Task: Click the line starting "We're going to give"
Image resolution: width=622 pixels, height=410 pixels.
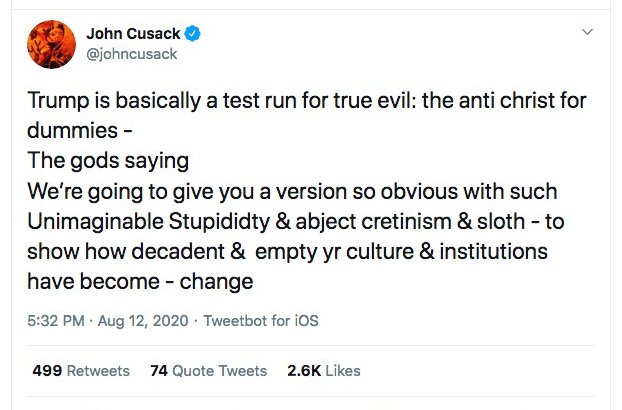Action: coord(291,191)
